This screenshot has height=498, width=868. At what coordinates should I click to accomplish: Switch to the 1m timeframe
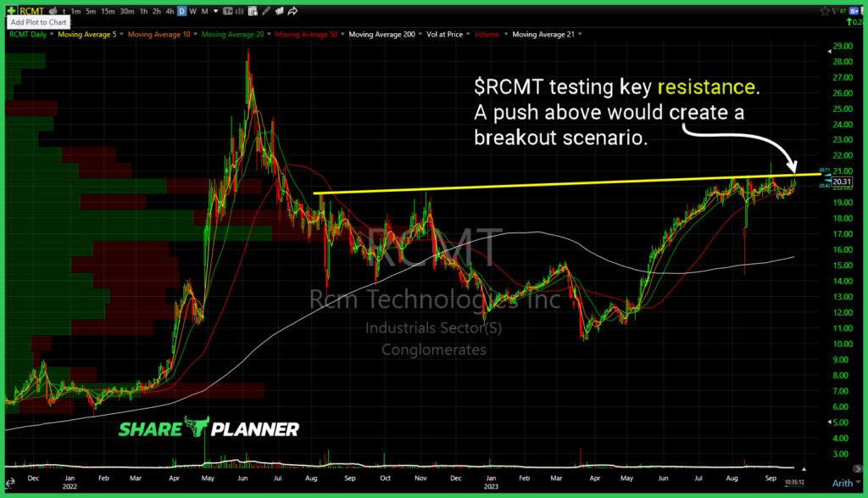point(75,12)
